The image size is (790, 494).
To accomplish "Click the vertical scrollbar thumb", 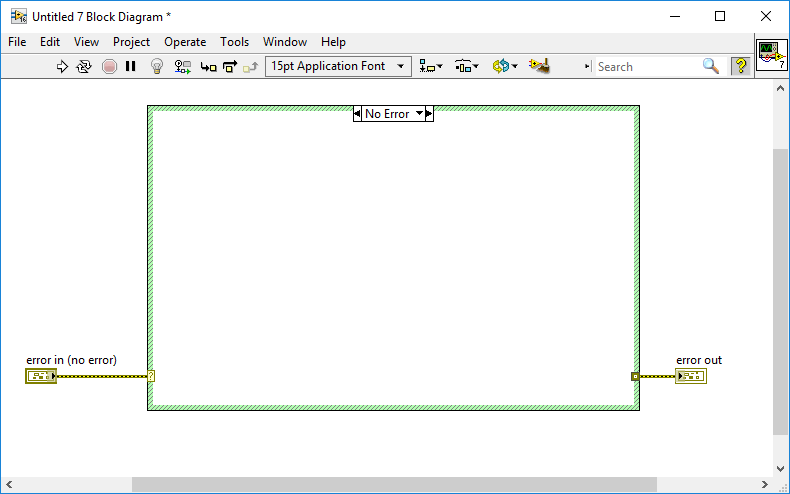I will [780, 291].
